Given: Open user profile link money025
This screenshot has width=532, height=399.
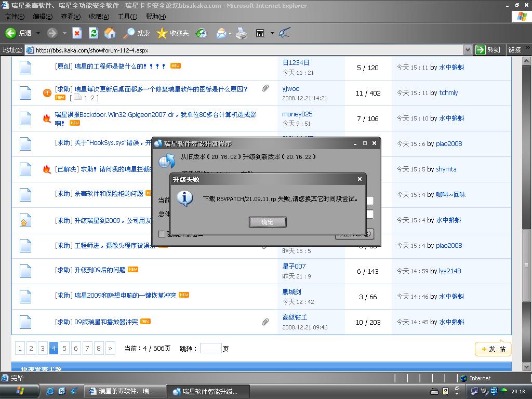Looking at the screenshot, I should point(297,114).
